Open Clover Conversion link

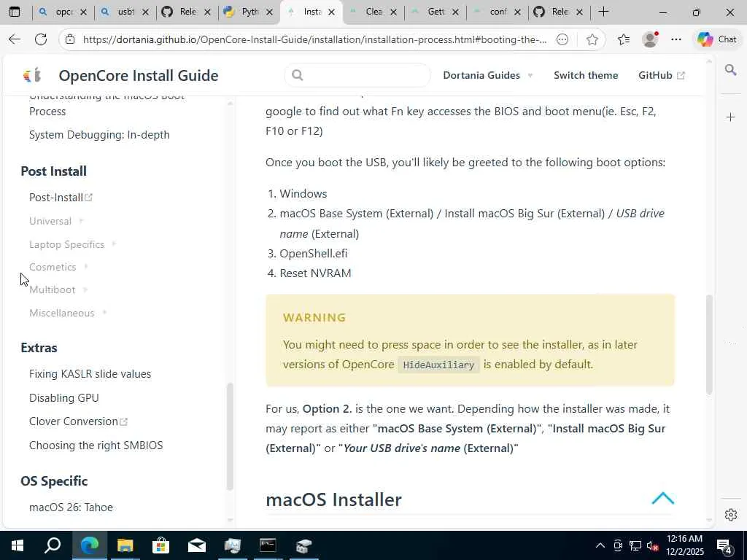pos(78,421)
